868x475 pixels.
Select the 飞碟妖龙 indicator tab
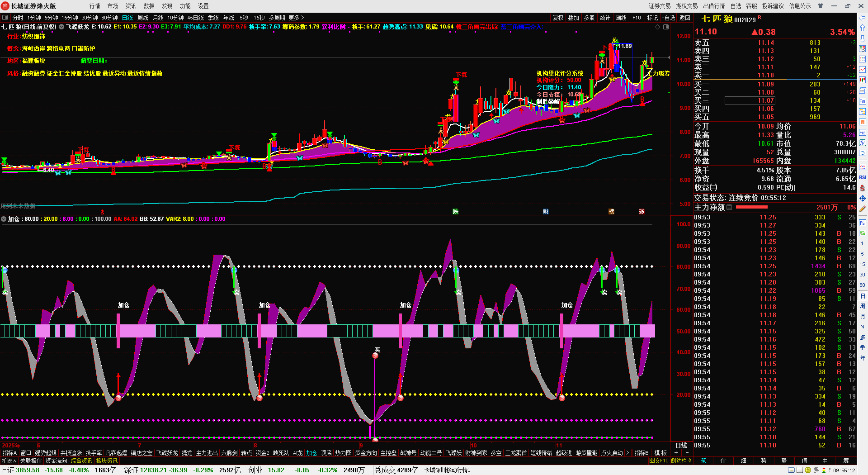[x=167, y=453]
